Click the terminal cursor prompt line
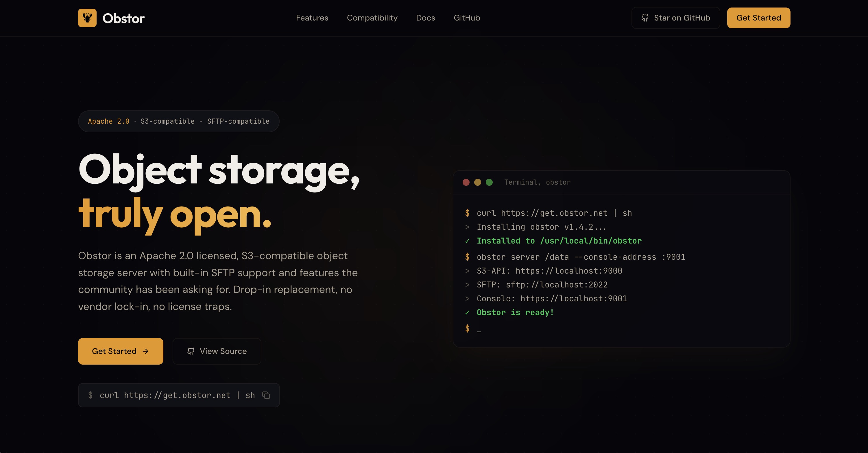868x453 pixels. (473, 328)
